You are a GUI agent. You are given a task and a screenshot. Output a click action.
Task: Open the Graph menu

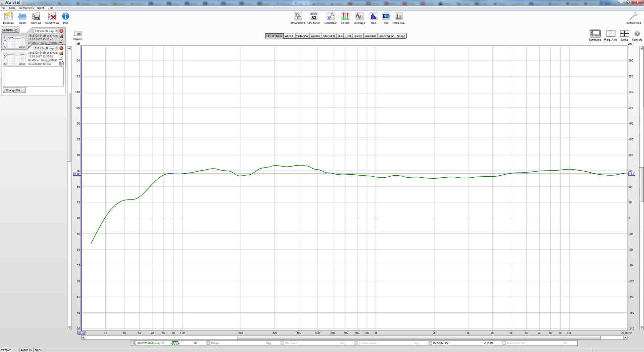pyautogui.click(x=41, y=8)
